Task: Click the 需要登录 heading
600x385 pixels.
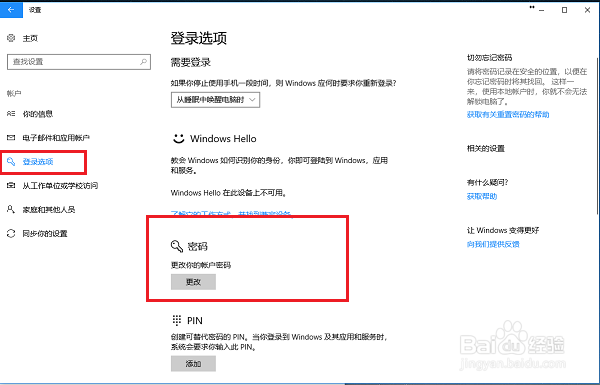Action: point(191,62)
